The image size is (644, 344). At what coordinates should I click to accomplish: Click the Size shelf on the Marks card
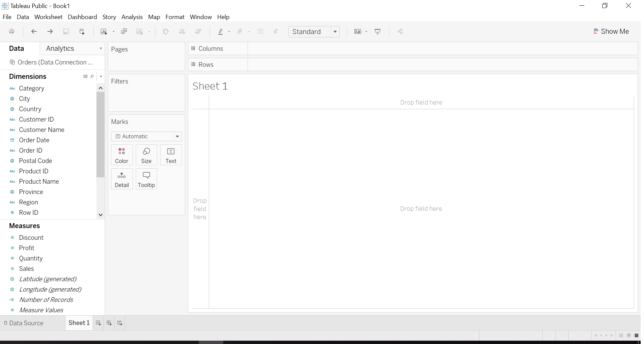pyautogui.click(x=146, y=155)
